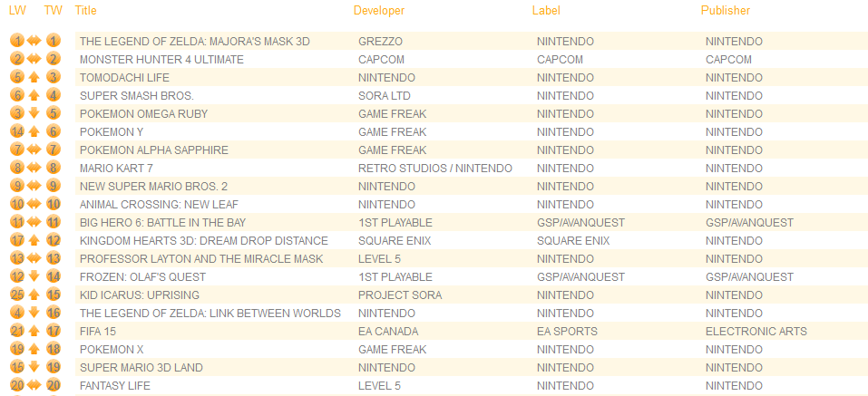This screenshot has width=868, height=396.
Task: Click the Publisher column header
Action: coord(726,11)
